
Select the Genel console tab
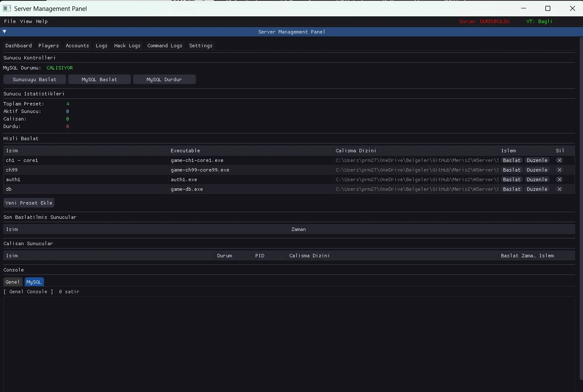(13, 282)
